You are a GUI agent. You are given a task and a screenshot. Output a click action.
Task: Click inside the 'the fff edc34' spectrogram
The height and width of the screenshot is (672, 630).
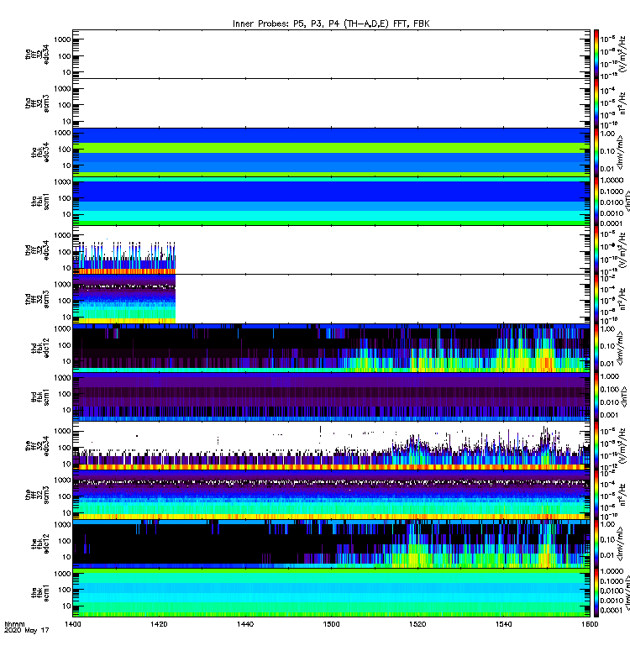331,446
